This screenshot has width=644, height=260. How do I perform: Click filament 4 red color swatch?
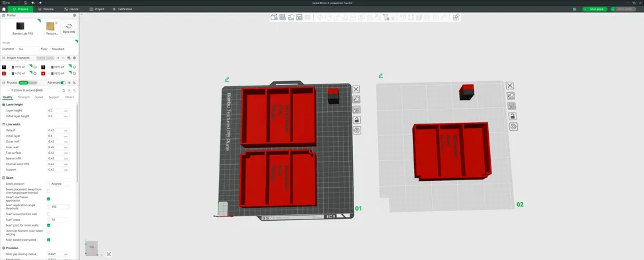[x=43, y=73]
